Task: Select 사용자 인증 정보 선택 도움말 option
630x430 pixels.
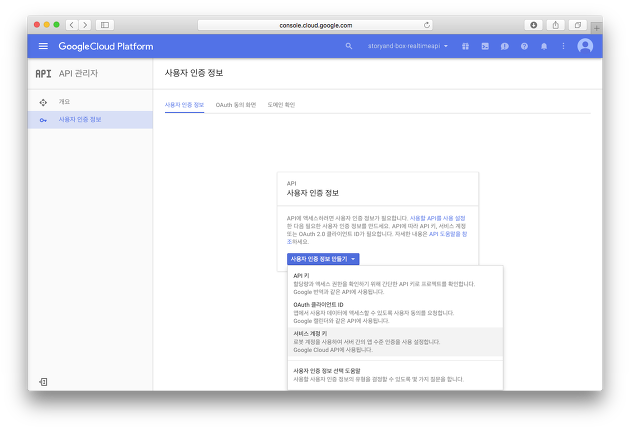Action: (395, 375)
